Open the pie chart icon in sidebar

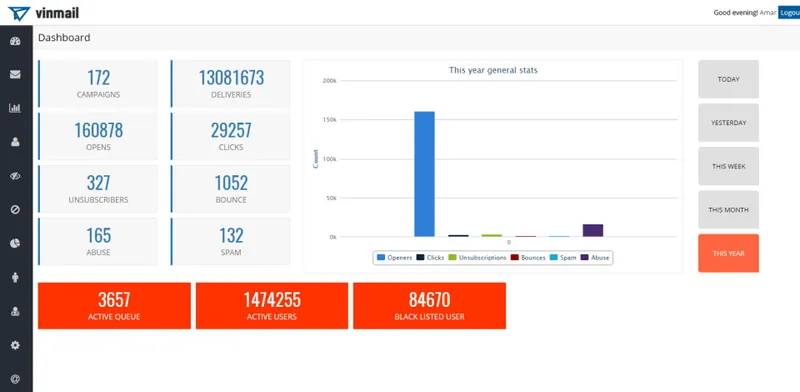click(x=15, y=243)
